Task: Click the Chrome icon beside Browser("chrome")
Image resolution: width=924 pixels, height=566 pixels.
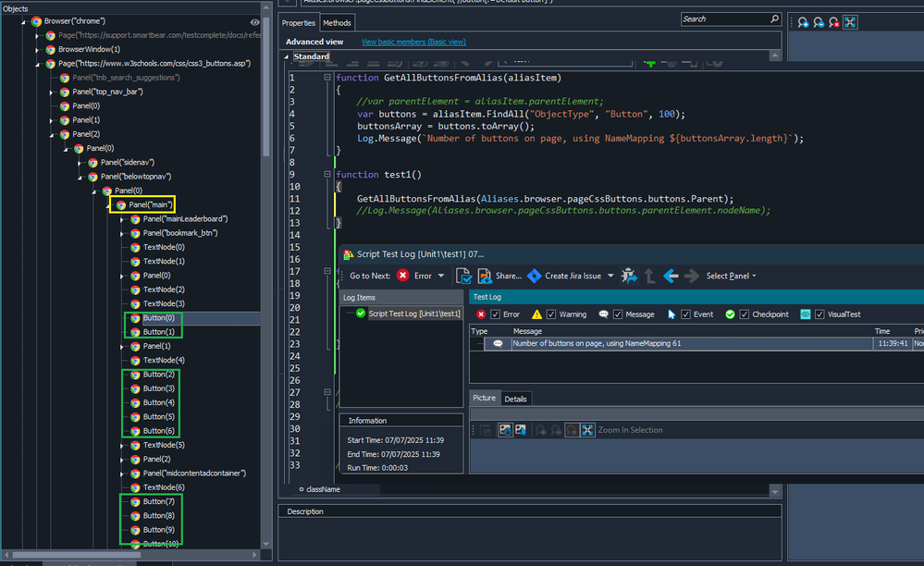Action: tap(36, 20)
